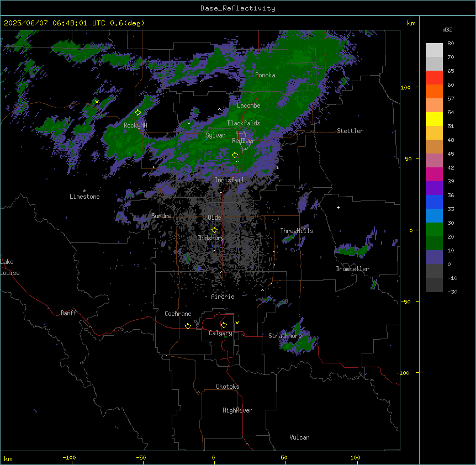The image size is (476, 465).
Task: Click the yellow V marker east of Calgary
Action: (x=237, y=323)
